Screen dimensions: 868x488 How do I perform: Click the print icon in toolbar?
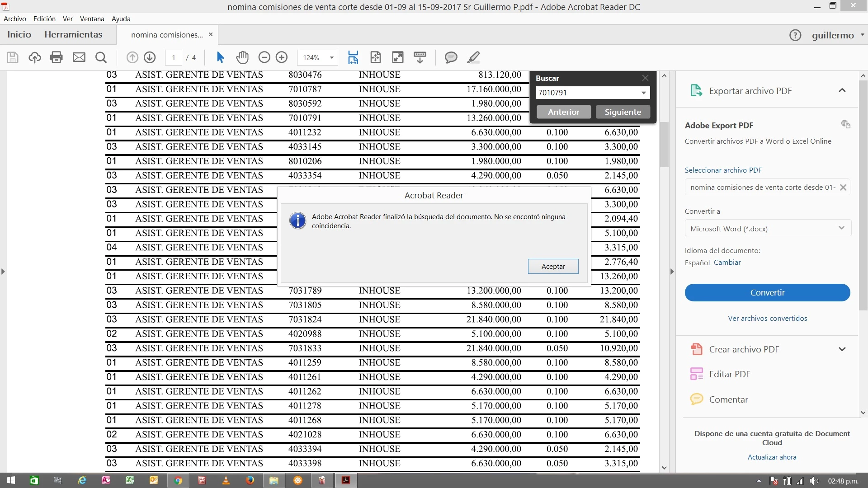tap(57, 57)
